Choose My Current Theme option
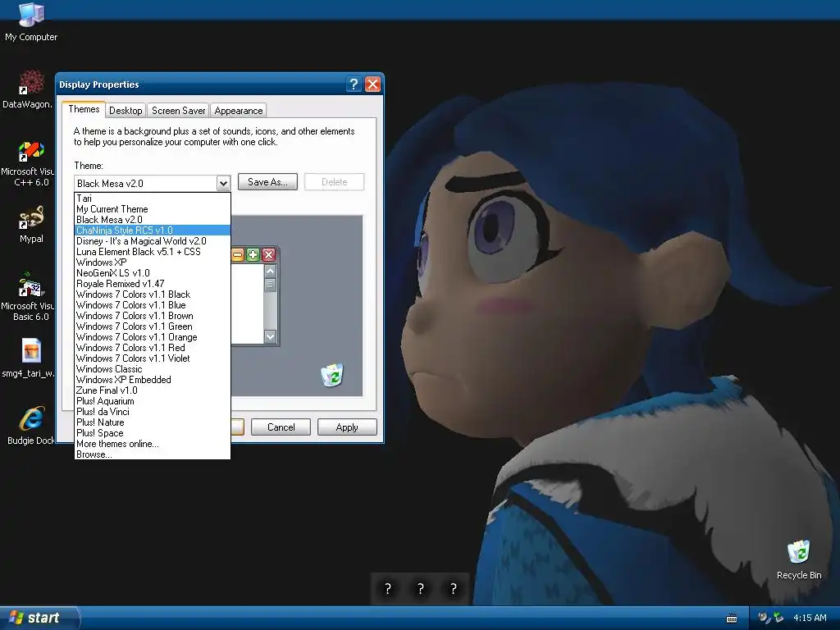 tap(152, 209)
